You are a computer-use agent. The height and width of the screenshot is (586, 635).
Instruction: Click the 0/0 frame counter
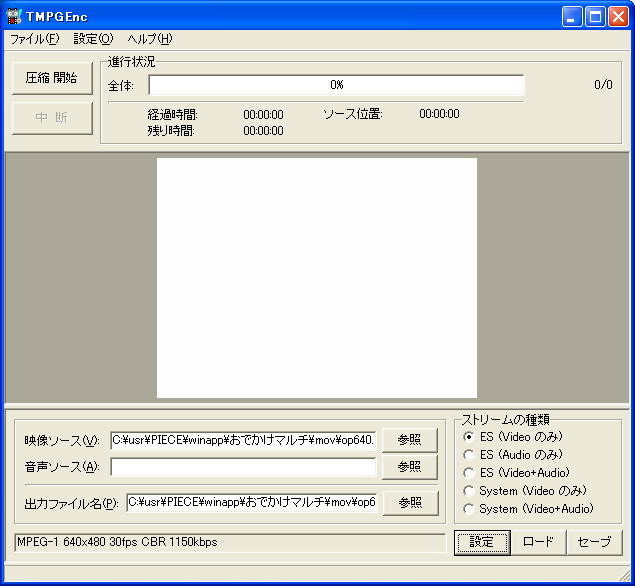tap(603, 85)
